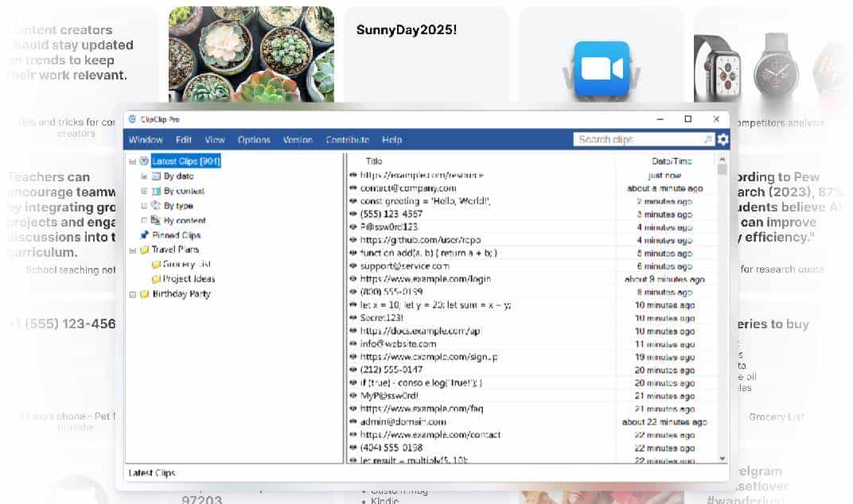Click eye icon for info@website.com clip

pyautogui.click(x=353, y=343)
